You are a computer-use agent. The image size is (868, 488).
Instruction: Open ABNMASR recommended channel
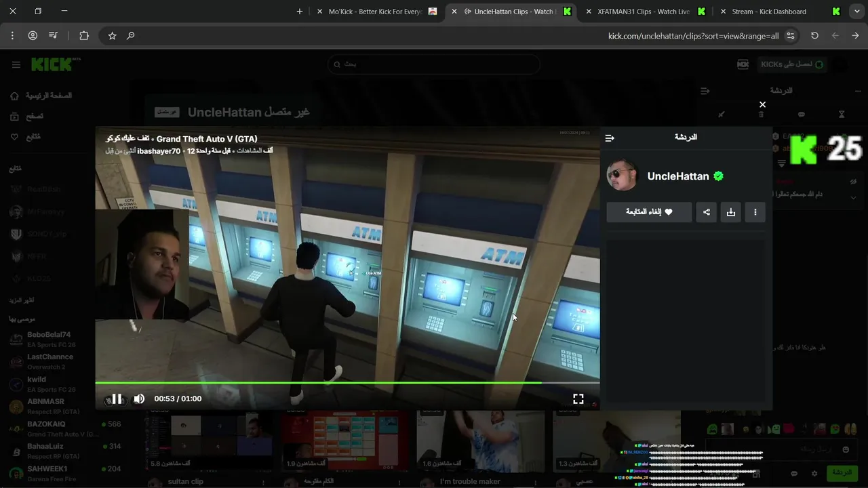(47, 406)
